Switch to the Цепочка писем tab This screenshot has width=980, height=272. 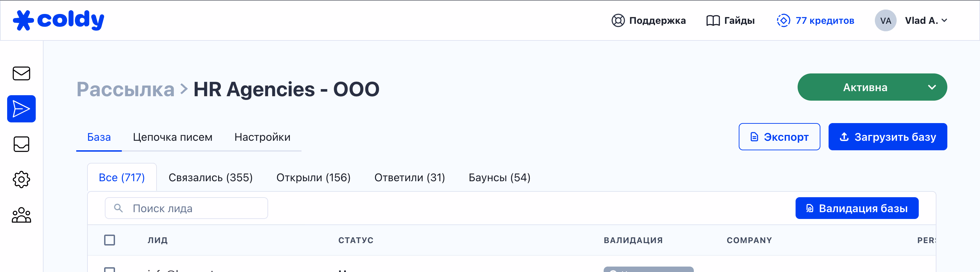click(x=172, y=137)
